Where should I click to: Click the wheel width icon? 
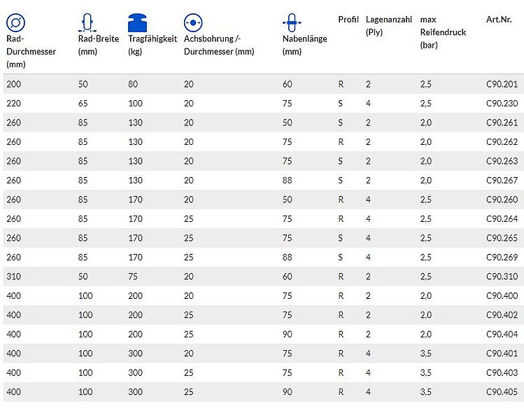coord(87,22)
